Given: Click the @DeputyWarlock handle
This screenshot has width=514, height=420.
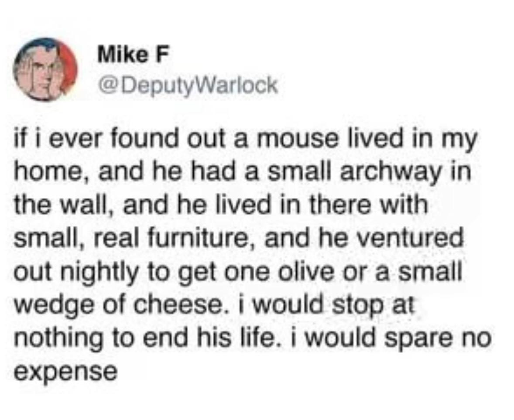Looking at the screenshot, I should click(188, 85).
